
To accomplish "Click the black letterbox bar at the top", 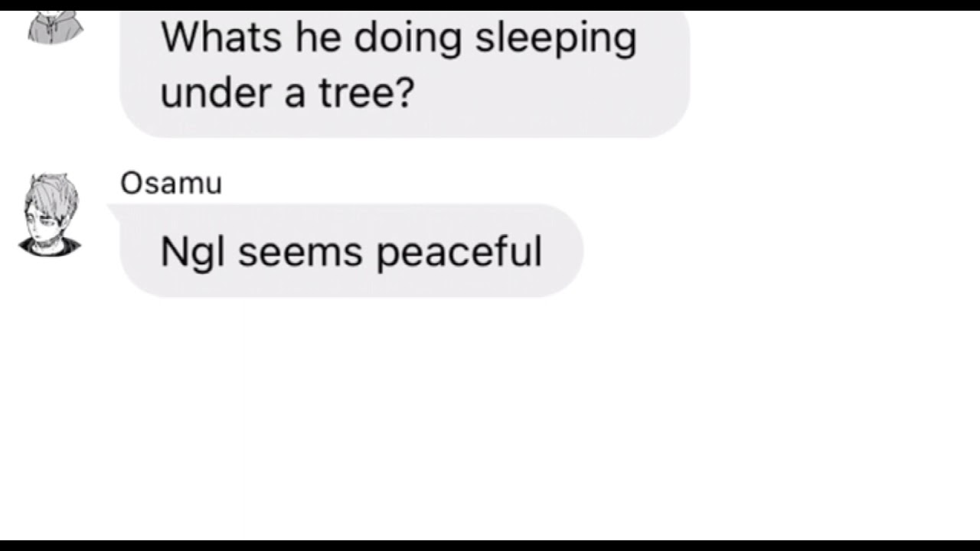I will click(490, 5).
